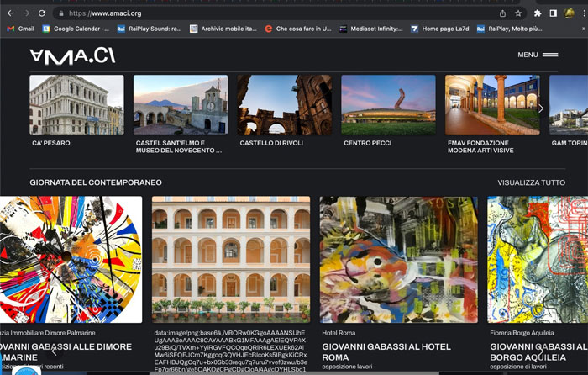Open the FMAV Fondazione Modena thumbnail
The width and height of the screenshot is (588, 375).
(492, 105)
